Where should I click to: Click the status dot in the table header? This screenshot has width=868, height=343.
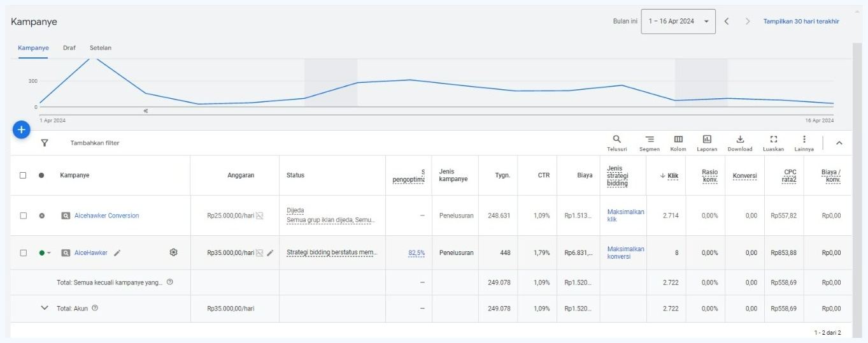41,175
